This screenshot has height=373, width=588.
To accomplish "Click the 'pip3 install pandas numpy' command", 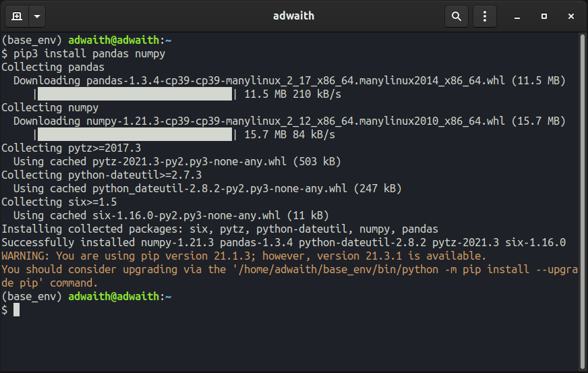I will click(x=89, y=54).
